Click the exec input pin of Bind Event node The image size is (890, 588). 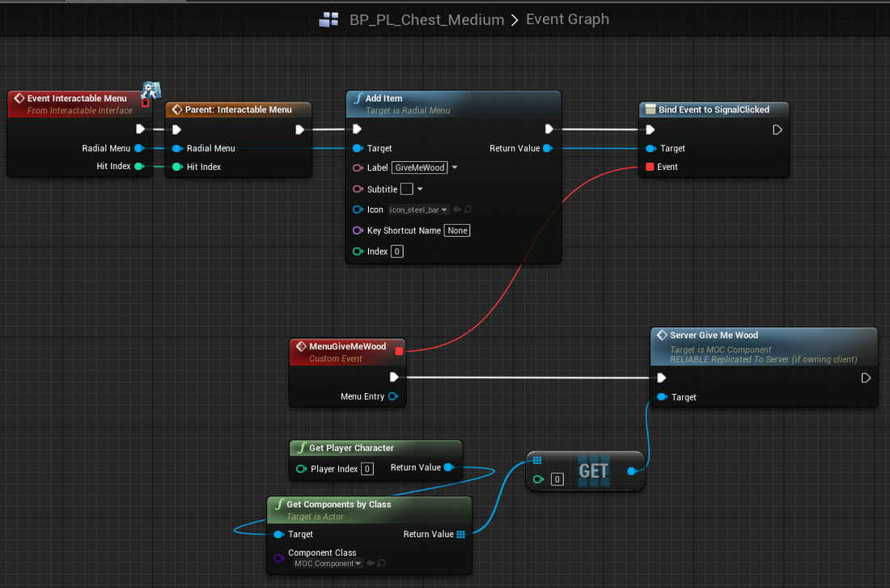(x=651, y=130)
